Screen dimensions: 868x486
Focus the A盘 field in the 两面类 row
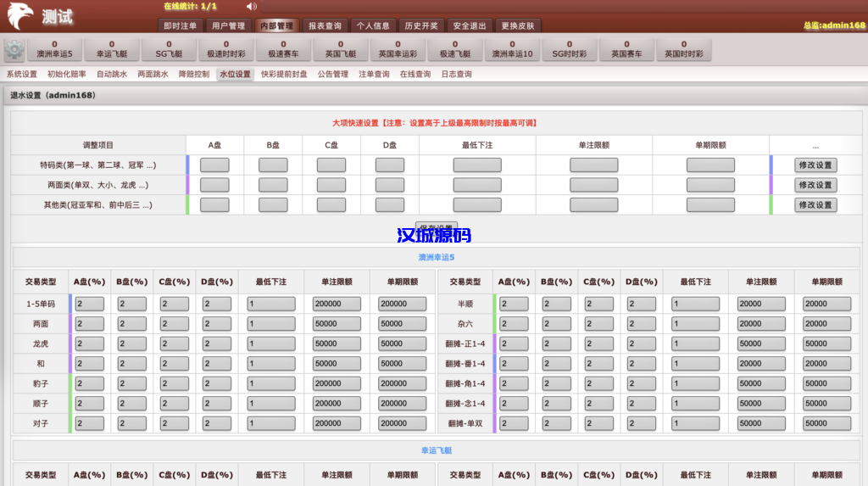click(214, 185)
